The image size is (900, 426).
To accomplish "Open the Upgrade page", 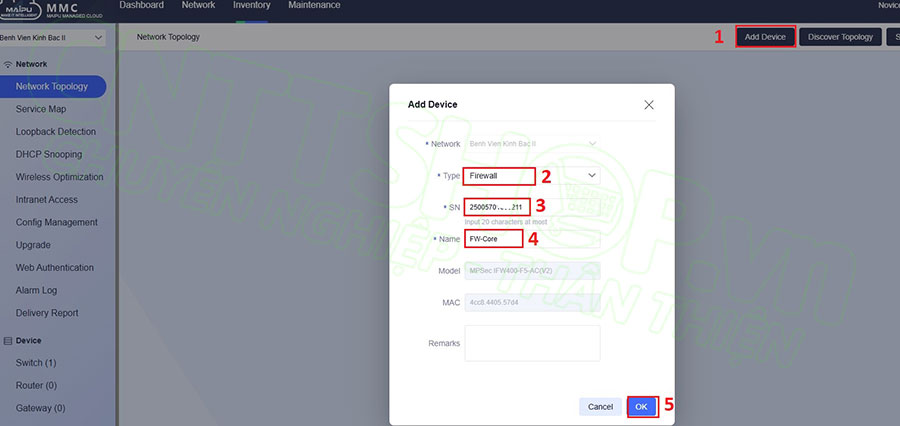I will point(33,245).
